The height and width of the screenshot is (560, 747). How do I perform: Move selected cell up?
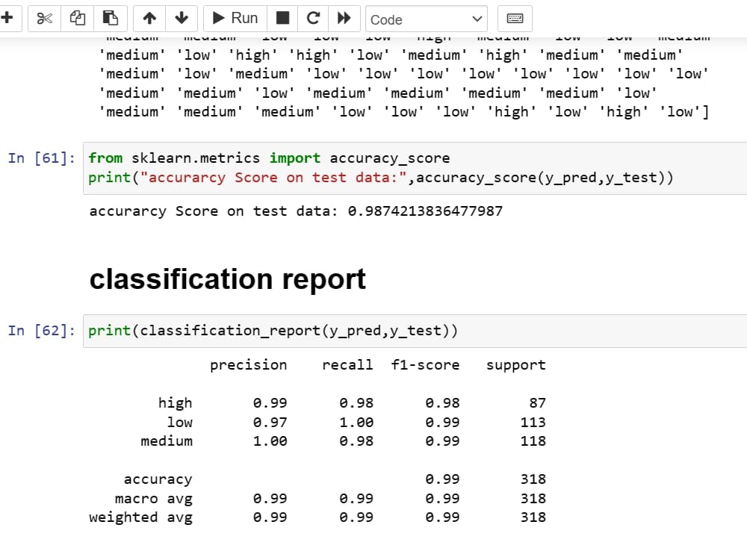click(149, 18)
